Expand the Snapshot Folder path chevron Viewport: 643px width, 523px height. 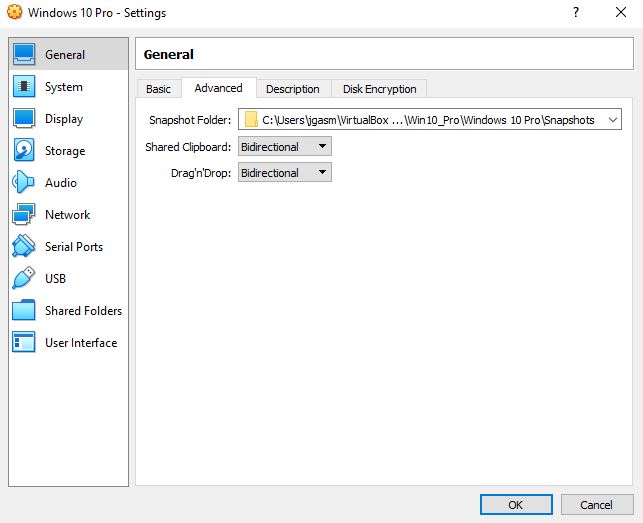(x=613, y=120)
